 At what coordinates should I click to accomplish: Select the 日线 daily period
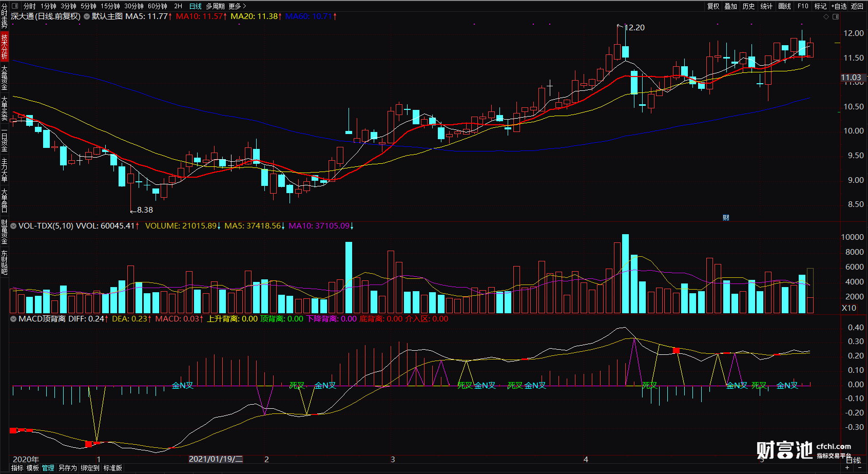[x=195, y=6]
